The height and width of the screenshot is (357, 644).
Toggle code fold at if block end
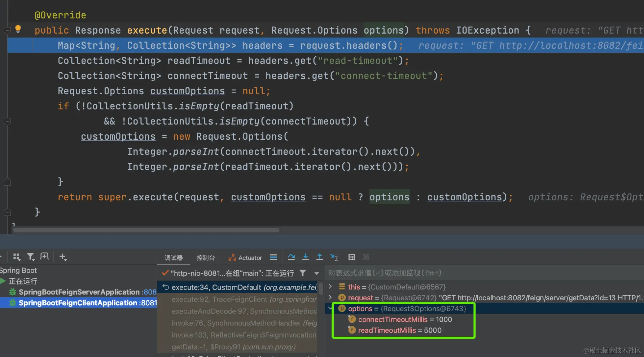(x=7, y=182)
